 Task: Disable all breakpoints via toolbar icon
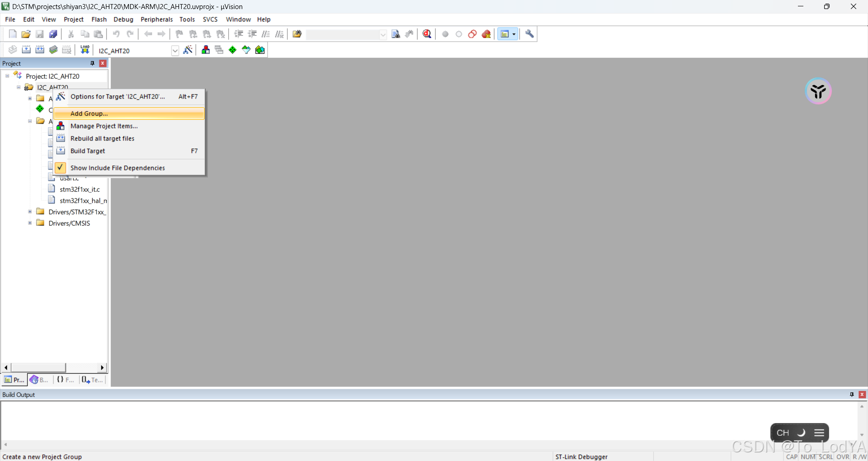[x=472, y=34]
